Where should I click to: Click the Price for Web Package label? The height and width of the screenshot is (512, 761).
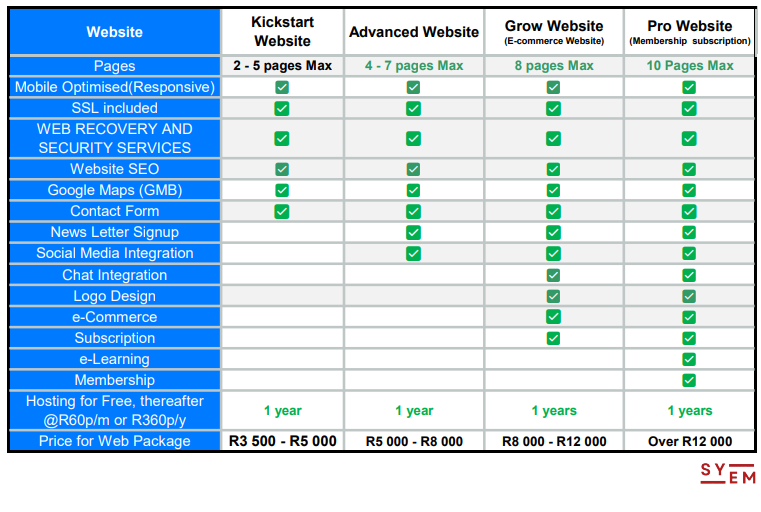pos(114,441)
